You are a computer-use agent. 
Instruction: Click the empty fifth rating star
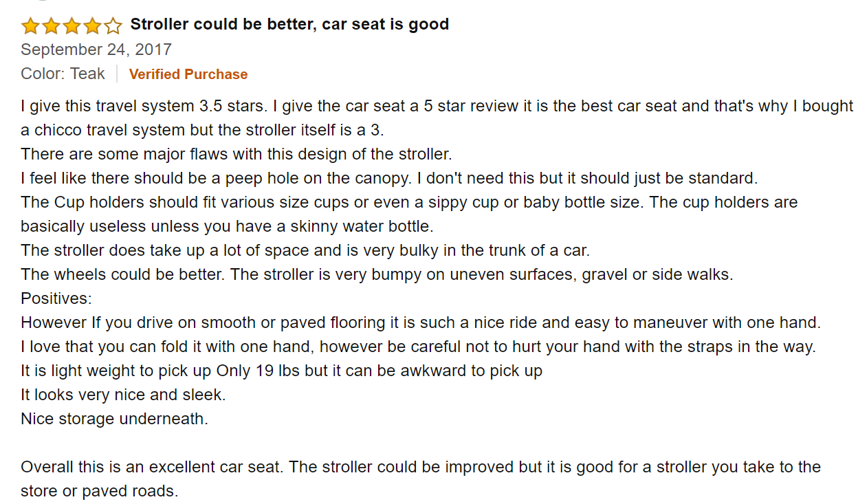pyautogui.click(x=113, y=26)
